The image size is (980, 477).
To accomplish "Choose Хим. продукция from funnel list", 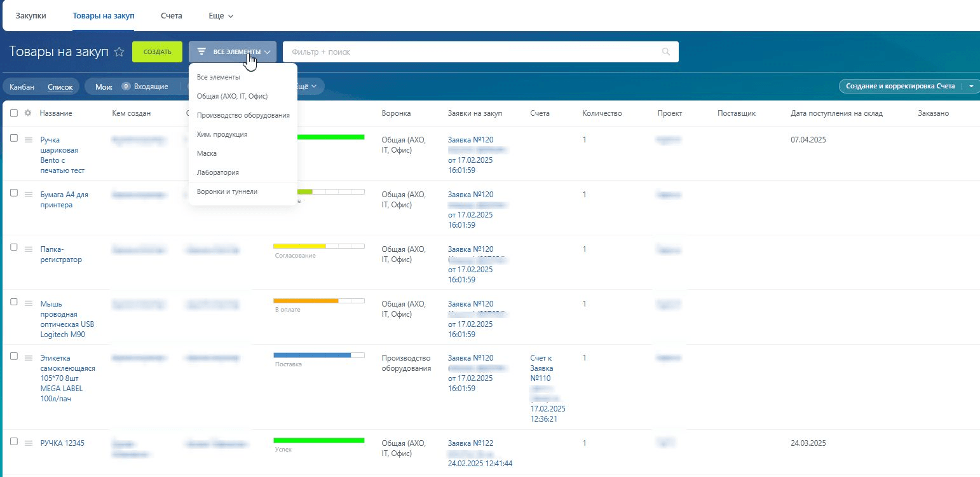I will [x=222, y=135].
